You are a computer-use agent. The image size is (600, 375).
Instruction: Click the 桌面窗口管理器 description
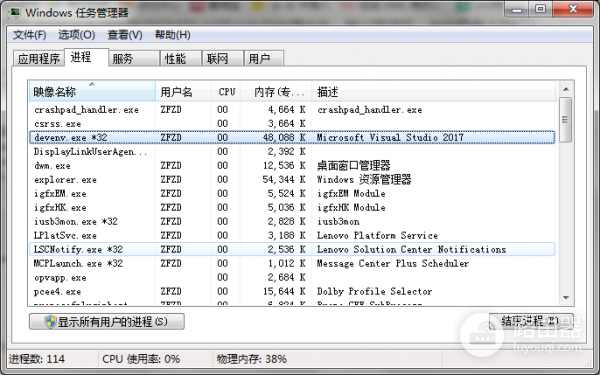click(x=354, y=166)
